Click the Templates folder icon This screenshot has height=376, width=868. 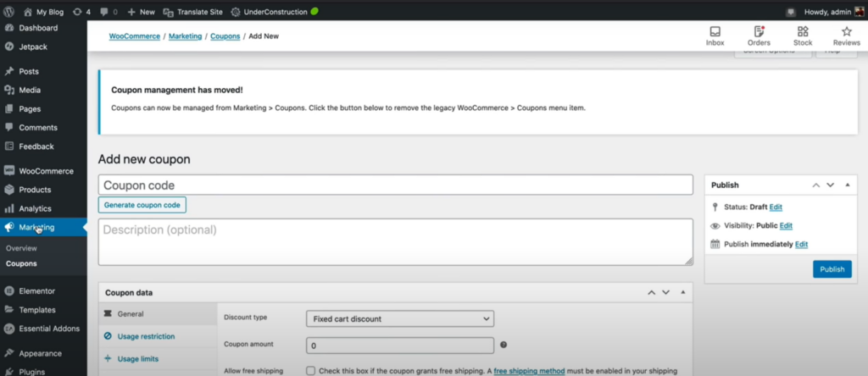[8, 310]
